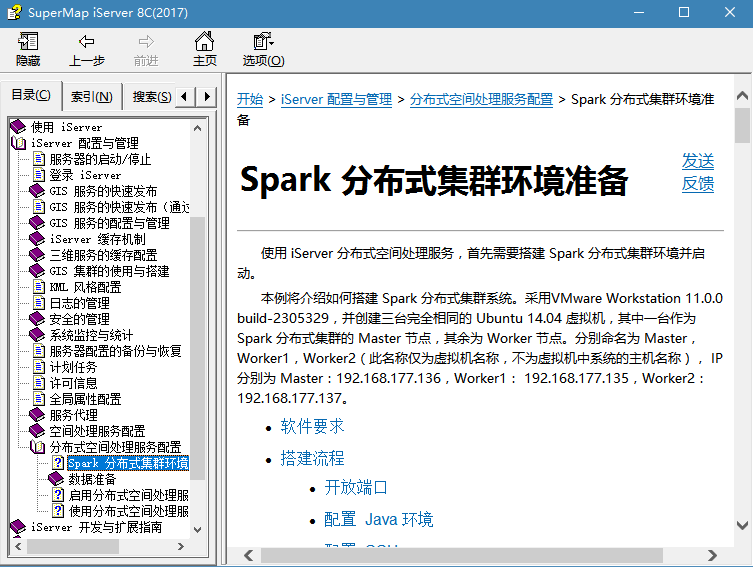Image resolution: width=753 pixels, height=567 pixels.
Task: Click the book icon beside 使用 iServer
Action: click(18, 127)
